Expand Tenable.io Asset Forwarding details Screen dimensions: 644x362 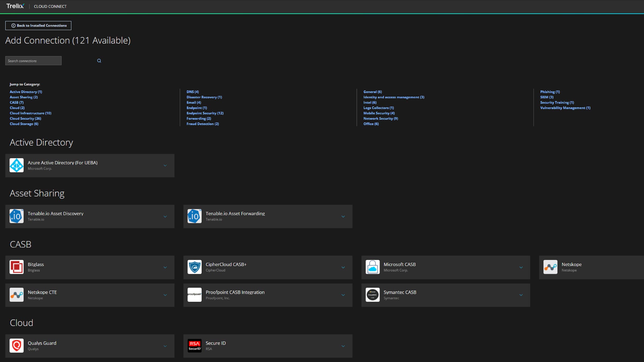(x=343, y=216)
